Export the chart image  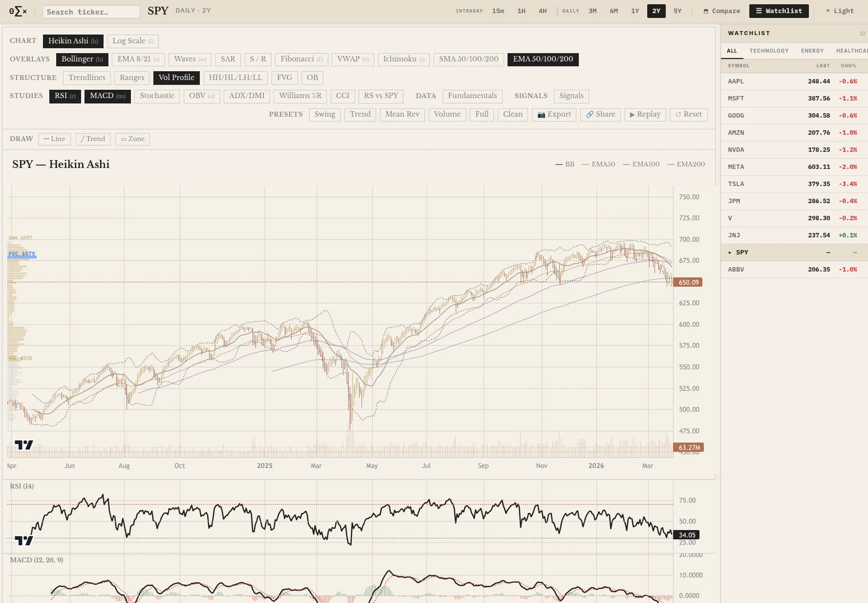(x=554, y=115)
